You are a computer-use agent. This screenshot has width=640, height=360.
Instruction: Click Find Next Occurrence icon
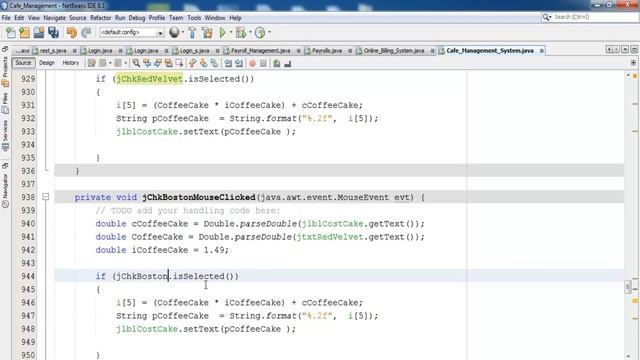tap(158, 63)
